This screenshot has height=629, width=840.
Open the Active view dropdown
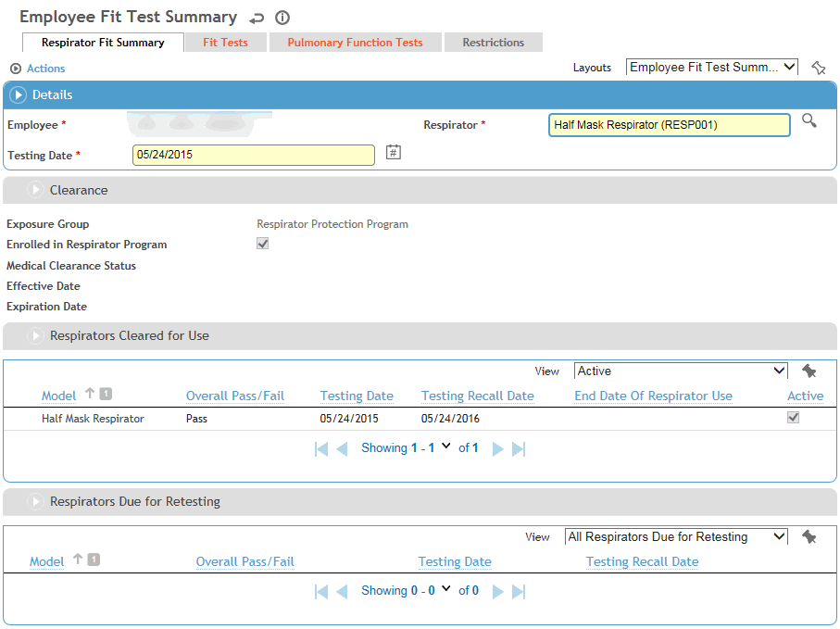click(681, 371)
